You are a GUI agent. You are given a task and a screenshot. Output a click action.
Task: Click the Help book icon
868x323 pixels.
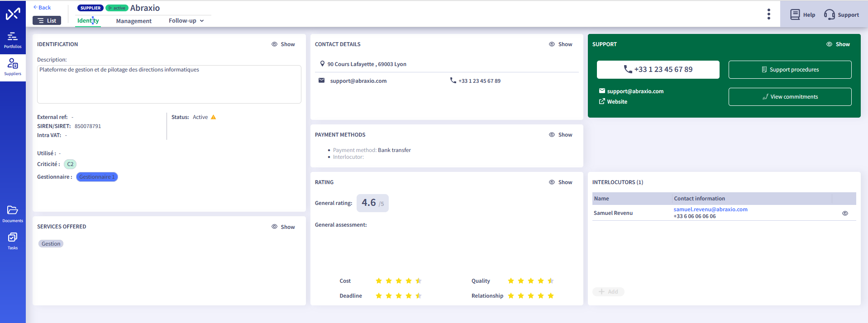point(795,14)
